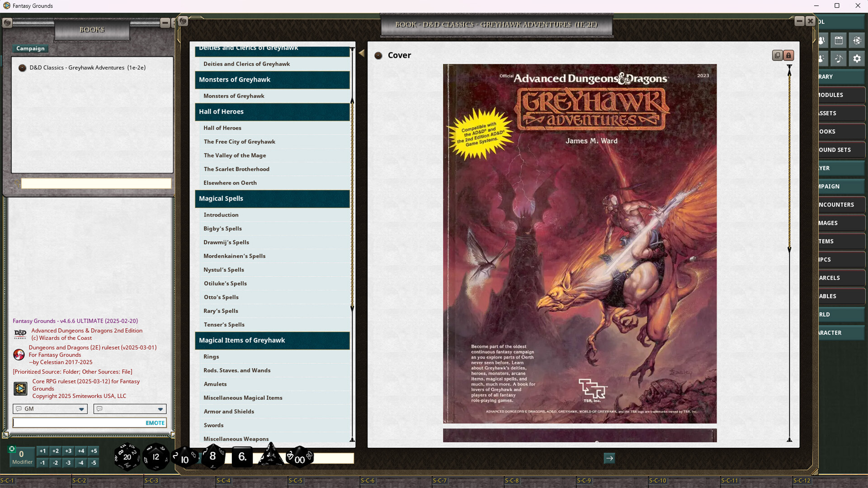Click the d8 die icon
The image size is (868, 488).
[x=212, y=456]
